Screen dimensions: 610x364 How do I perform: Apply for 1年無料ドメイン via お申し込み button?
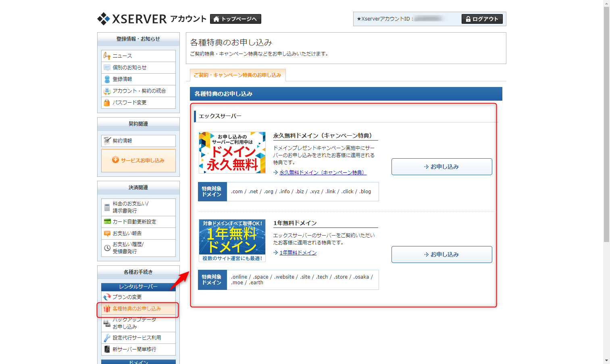pyautogui.click(x=441, y=254)
